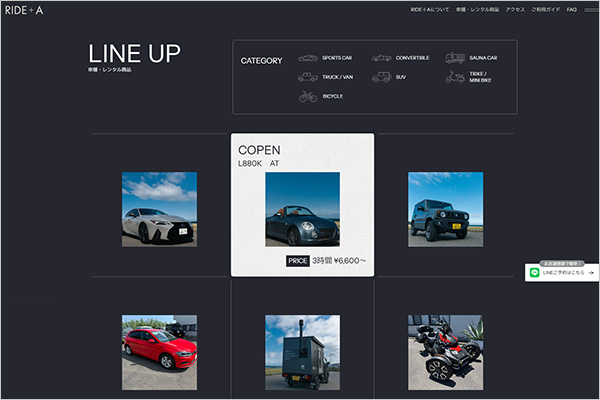Click the truck / van category icon
This screenshot has width=600, height=400.
click(x=307, y=77)
